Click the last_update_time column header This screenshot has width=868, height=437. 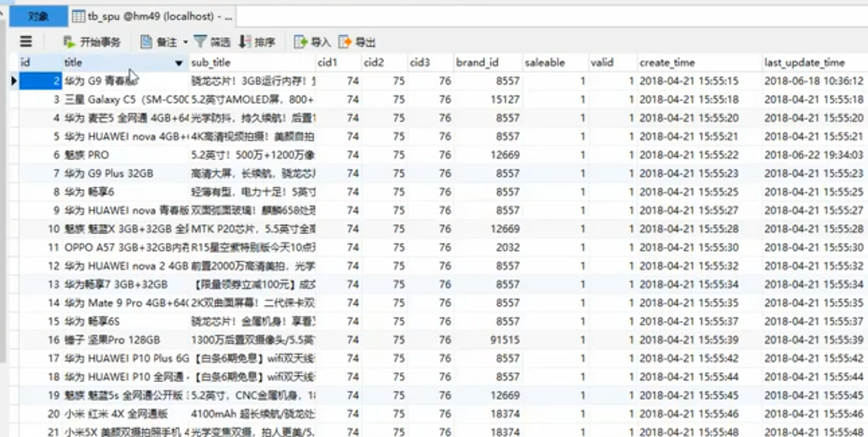coord(815,62)
